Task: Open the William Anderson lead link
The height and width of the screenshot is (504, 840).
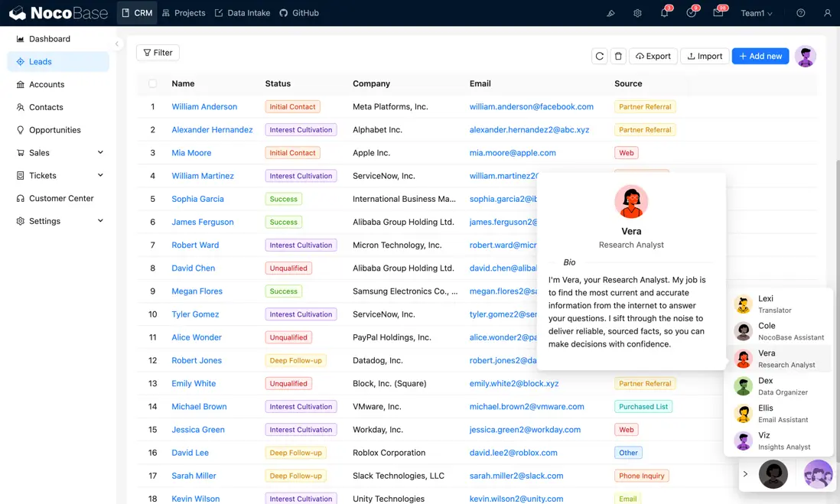Action: [x=204, y=107]
